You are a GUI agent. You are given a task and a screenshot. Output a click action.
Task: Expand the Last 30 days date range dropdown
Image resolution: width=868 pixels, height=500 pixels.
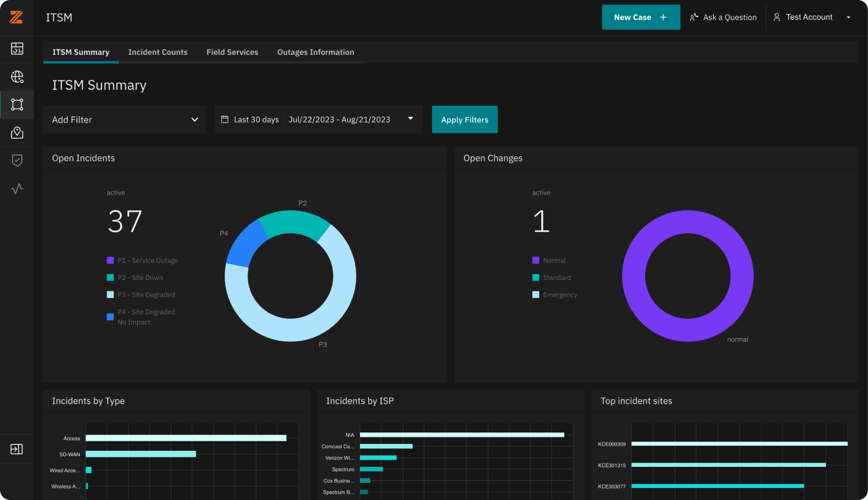318,119
